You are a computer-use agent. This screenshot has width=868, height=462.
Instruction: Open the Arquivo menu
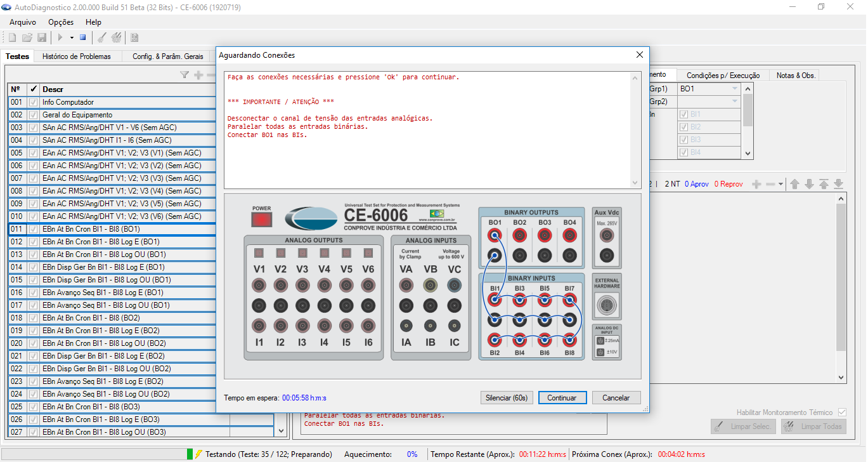[x=23, y=22]
